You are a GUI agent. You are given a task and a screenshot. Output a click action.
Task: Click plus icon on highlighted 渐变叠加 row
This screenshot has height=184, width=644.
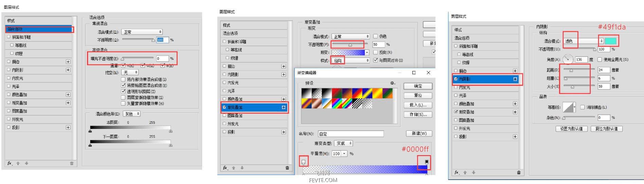(284, 107)
